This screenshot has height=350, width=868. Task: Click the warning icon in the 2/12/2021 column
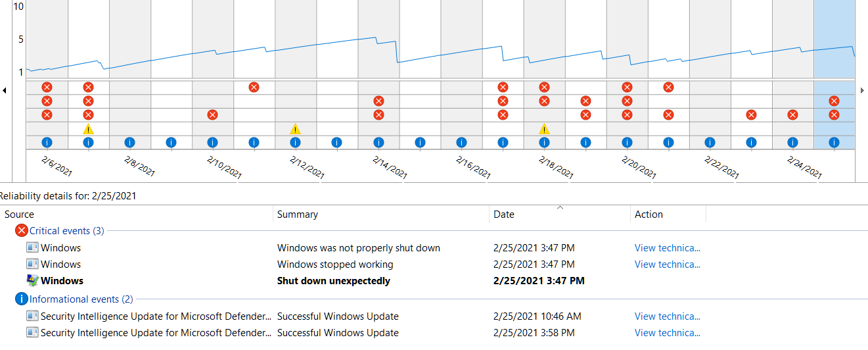pos(295,129)
